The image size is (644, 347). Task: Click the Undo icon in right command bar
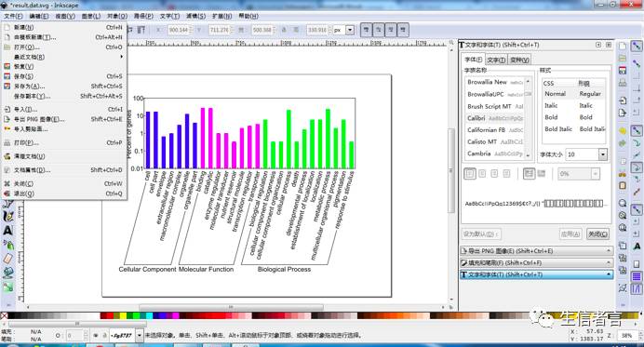(623, 131)
